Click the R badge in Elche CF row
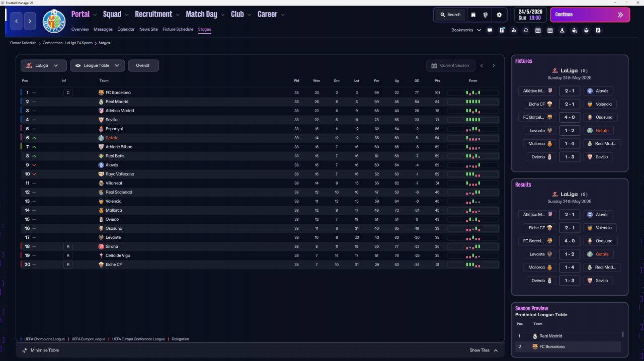Image resolution: width=644 pixels, height=361 pixels. (68, 264)
